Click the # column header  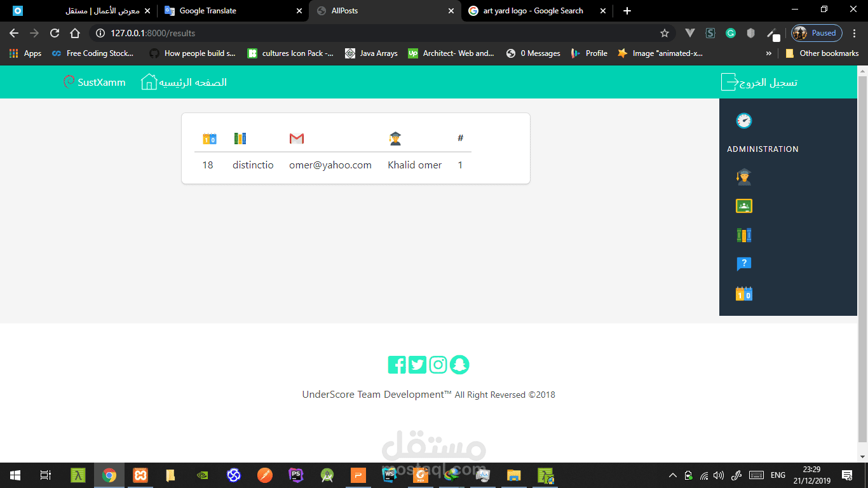[461, 138]
